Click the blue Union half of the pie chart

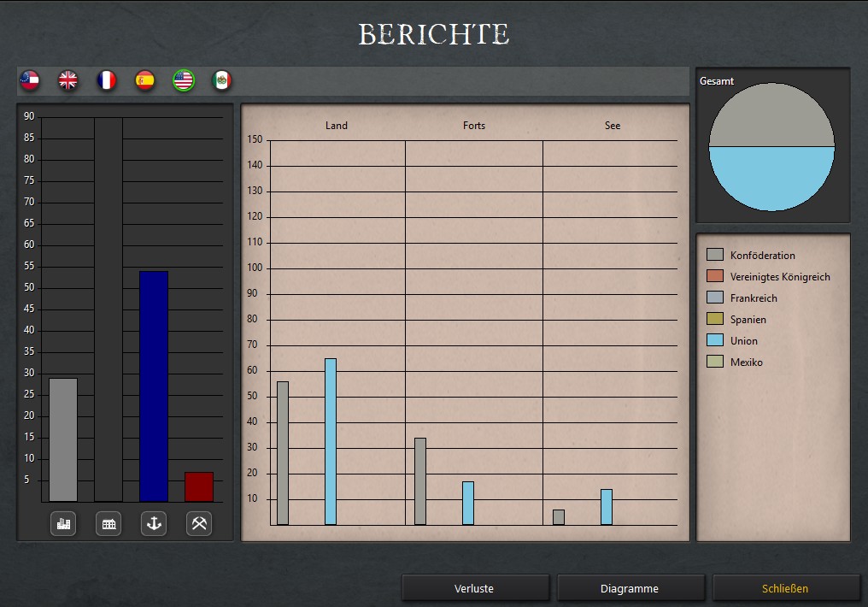click(x=771, y=177)
